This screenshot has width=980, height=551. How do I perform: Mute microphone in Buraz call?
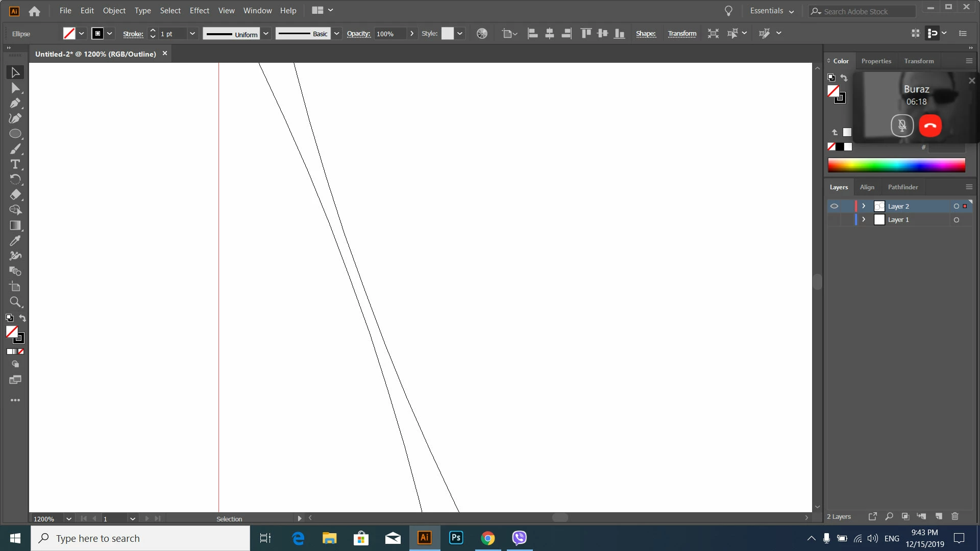click(902, 126)
